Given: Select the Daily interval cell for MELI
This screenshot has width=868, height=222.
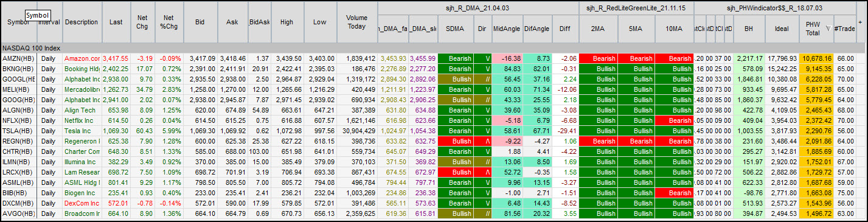Looking at the screenshot, I should (50, 89).
